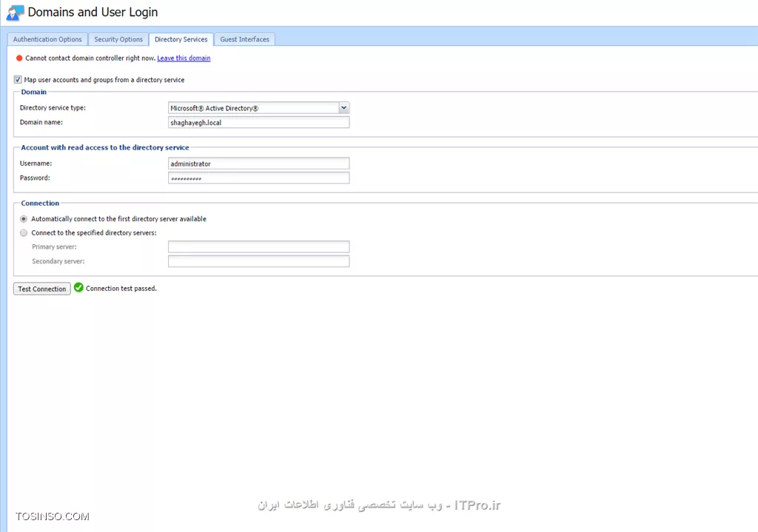The height and width of the screenshot is (532, 758).
Task: Click the Username field containing administrator
Action: 258,164
